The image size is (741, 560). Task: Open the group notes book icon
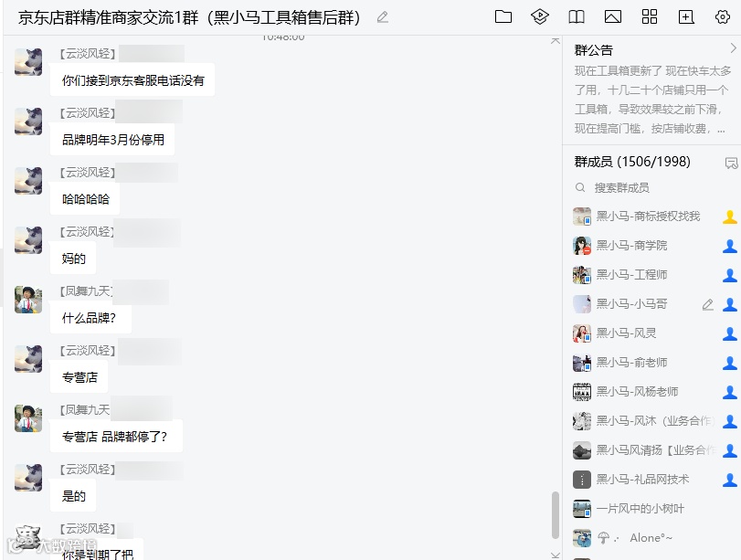[576, 17]
